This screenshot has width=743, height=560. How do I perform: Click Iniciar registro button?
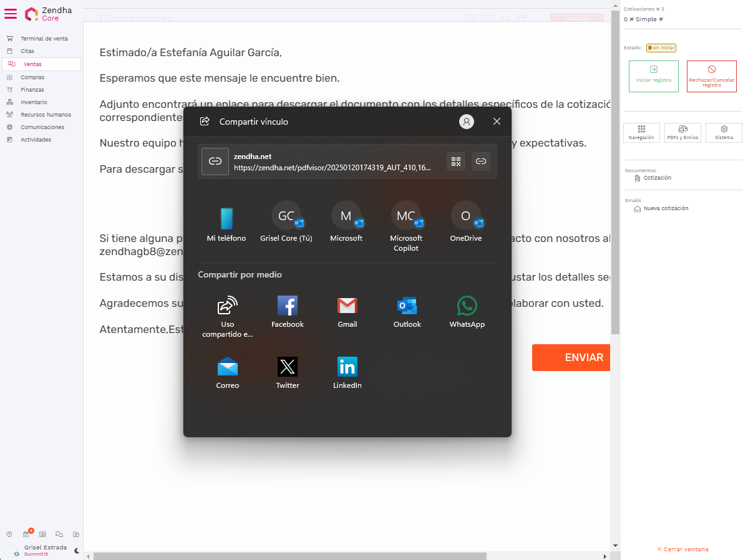click(653, 76)
